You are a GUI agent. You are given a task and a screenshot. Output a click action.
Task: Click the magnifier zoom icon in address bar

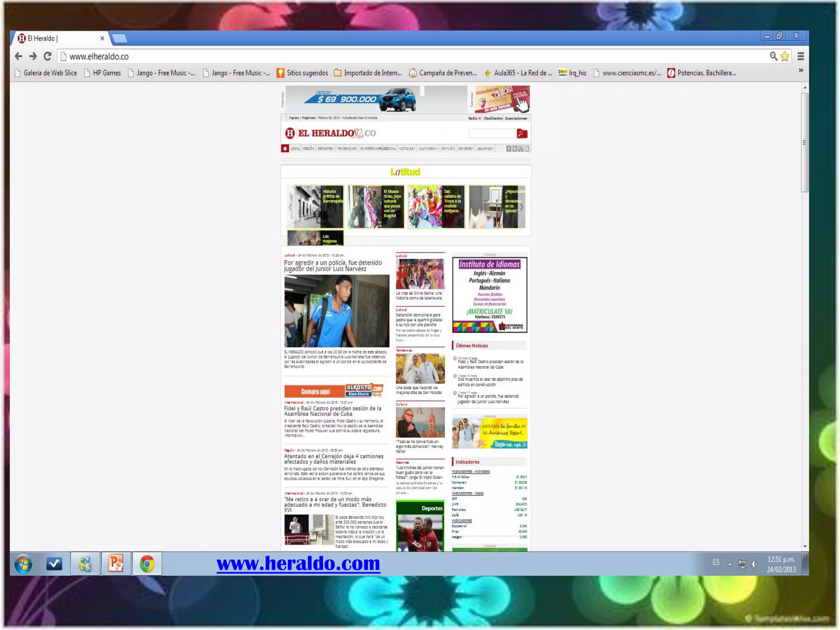(x=773, y=56)
